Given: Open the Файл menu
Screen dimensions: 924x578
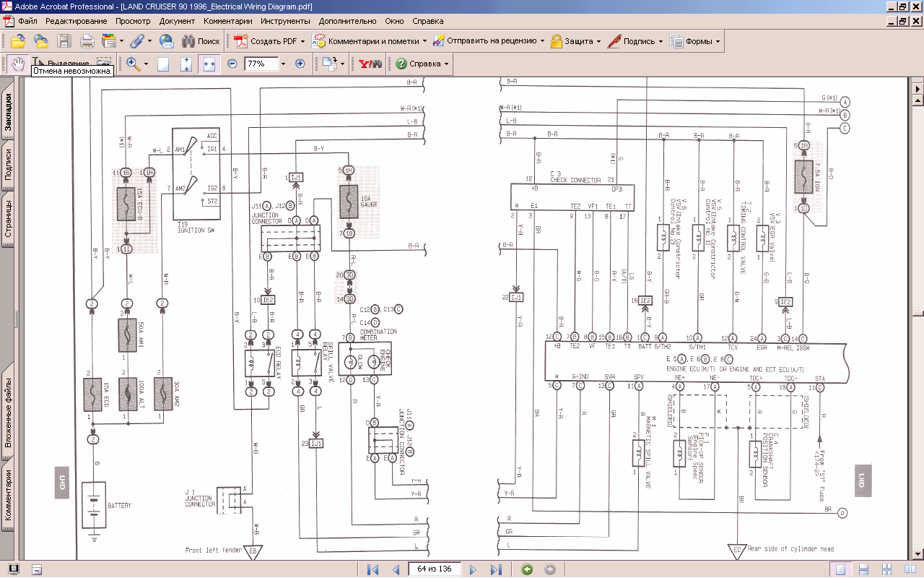Looking at the screenshot, I should 28,21.
